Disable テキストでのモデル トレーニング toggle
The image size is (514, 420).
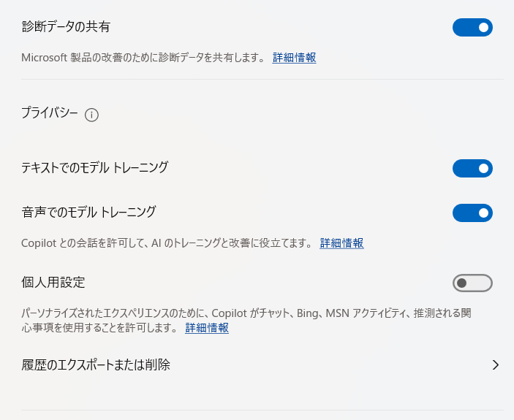coord(472,168)
